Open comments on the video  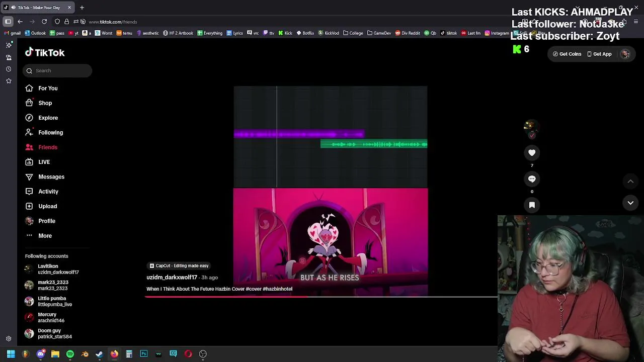(x=532, y=179)
